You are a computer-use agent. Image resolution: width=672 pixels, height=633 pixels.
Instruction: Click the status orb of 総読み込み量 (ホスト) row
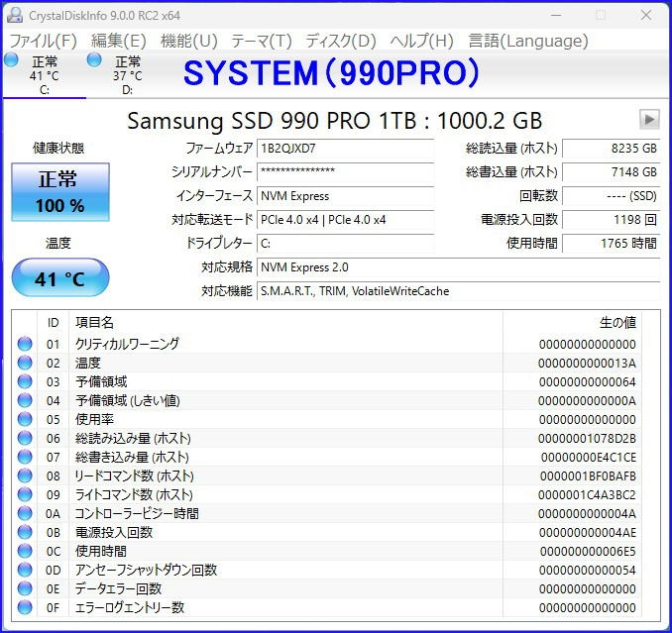[25, 438]
